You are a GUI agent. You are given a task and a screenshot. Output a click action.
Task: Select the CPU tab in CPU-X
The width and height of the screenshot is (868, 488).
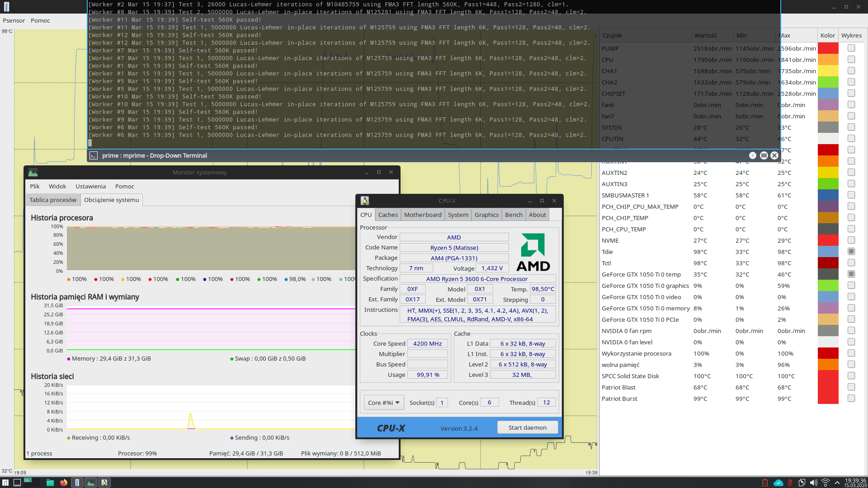[x=366, y=215]
